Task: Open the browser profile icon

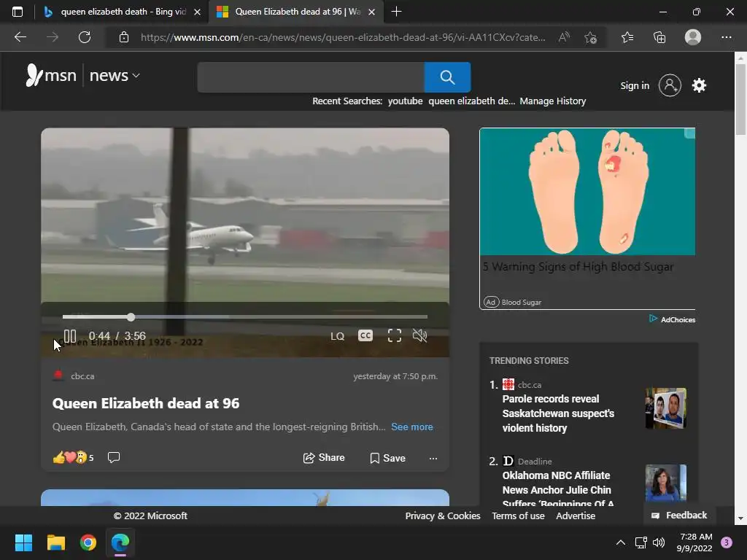Action: coord(693,37)
